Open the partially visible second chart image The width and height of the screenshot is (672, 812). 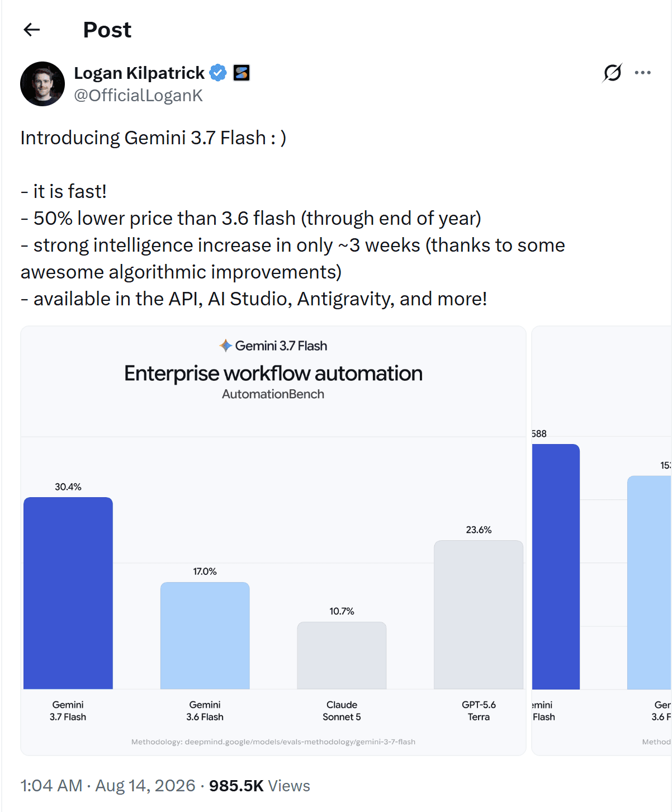coord(602,541)
